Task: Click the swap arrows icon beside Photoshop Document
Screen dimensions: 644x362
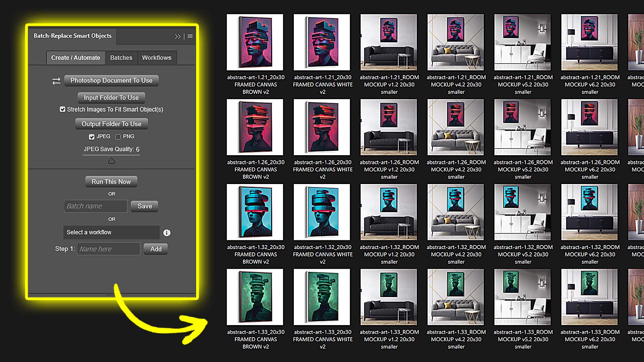Action: (x=56, y=80)
